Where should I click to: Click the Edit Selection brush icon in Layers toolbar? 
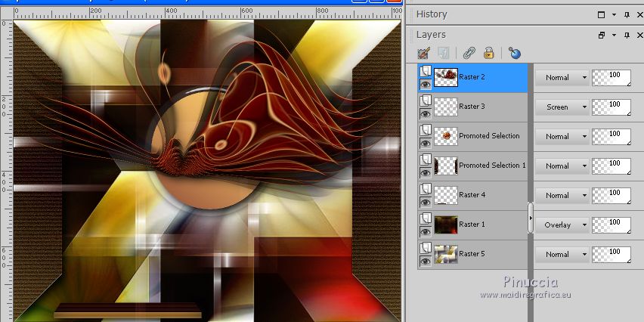(x=423, y=53)
